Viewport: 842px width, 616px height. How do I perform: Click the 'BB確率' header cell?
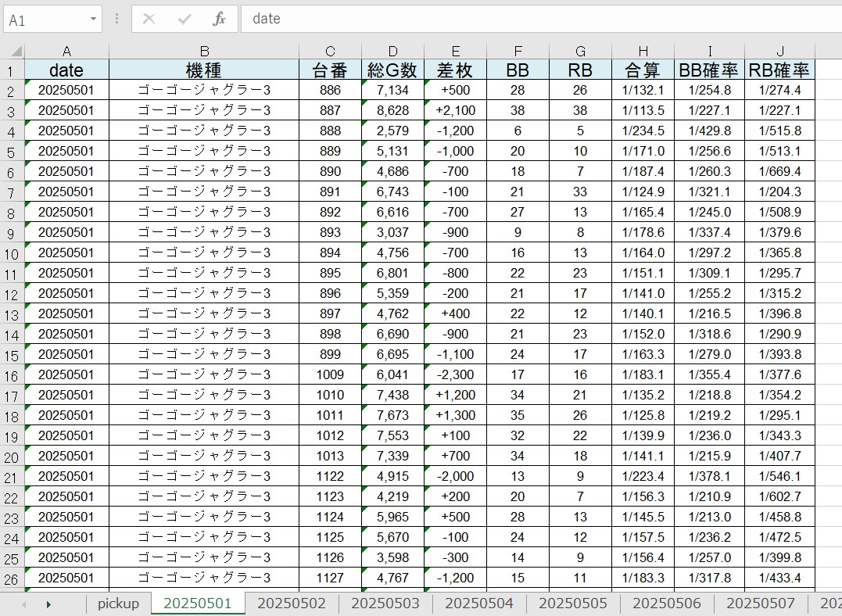(x=709, y=70)
